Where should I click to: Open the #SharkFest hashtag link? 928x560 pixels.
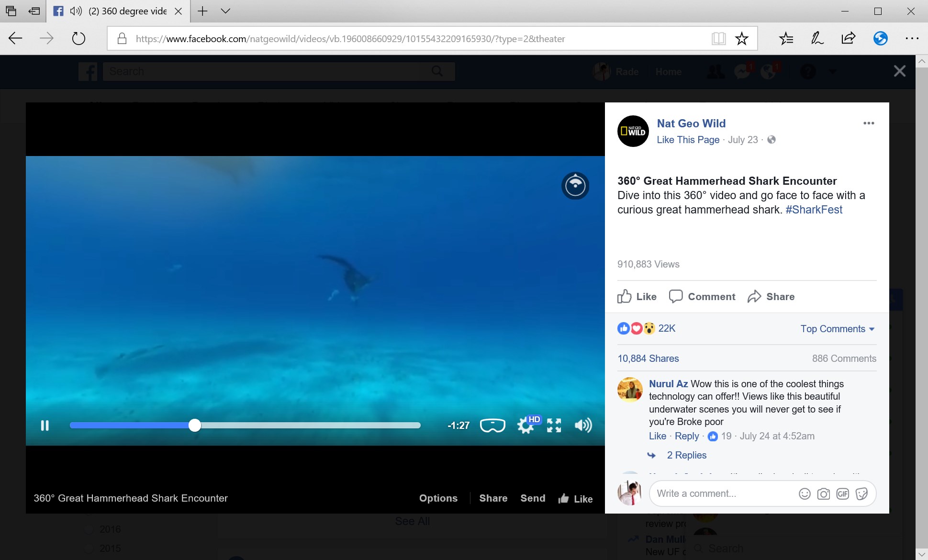(814, 210)
